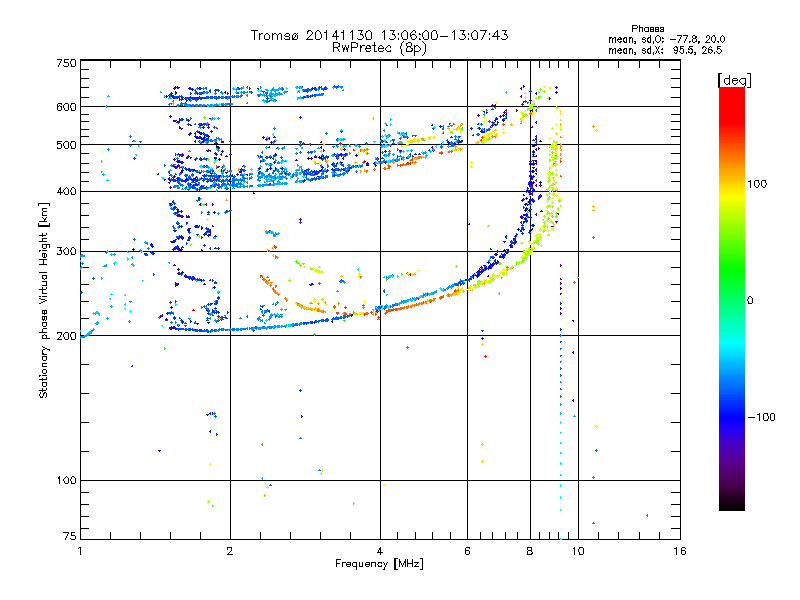Click the x-axis tick label '10'

pos(578,551)
